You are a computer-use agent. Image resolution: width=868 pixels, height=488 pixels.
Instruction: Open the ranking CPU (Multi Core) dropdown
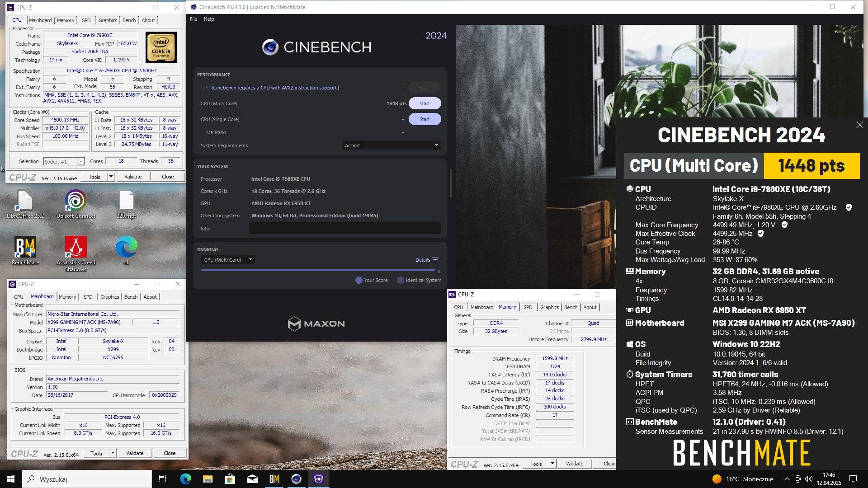[x=228, y=260]
